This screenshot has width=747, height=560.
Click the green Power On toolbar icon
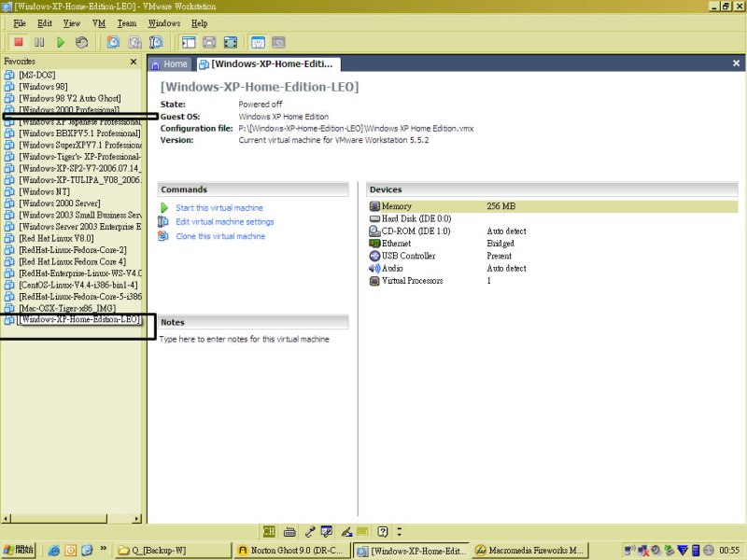coord(61,42)
